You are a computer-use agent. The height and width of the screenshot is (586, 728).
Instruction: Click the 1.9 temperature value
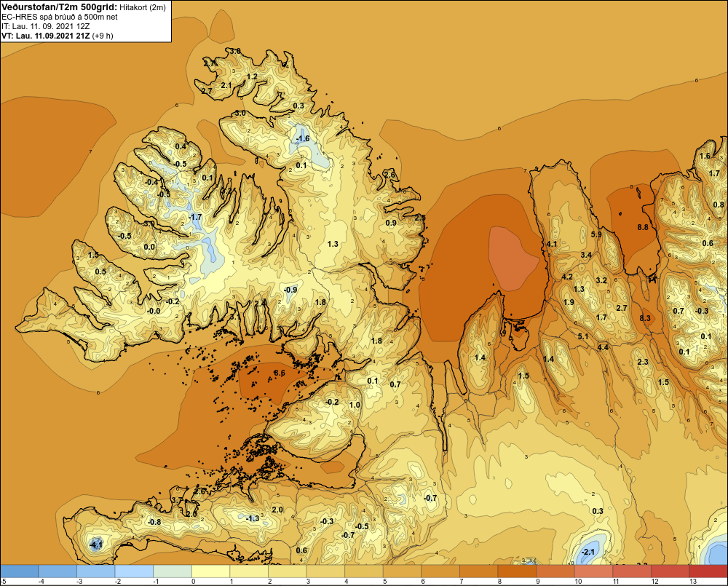[x=569, y=302]
